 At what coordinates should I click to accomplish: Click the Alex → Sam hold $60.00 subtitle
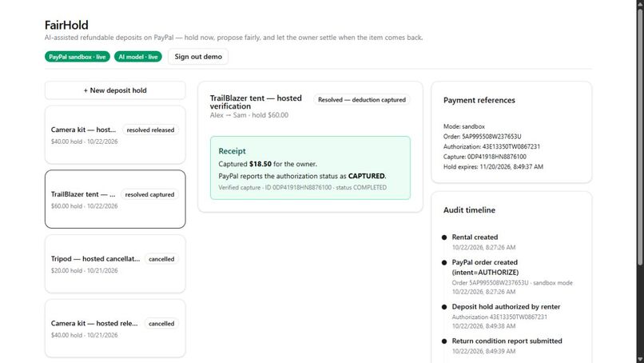pos(249,115)
